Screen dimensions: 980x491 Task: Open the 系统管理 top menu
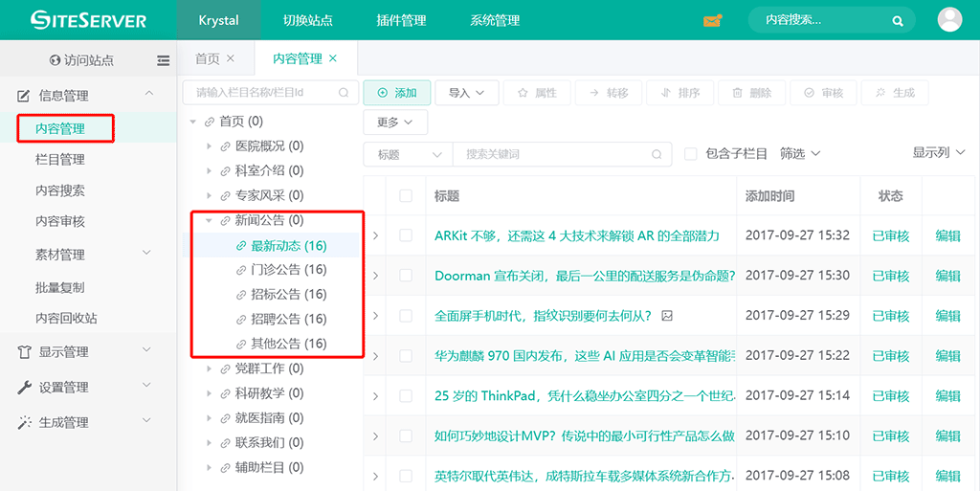tap(495, 20)
